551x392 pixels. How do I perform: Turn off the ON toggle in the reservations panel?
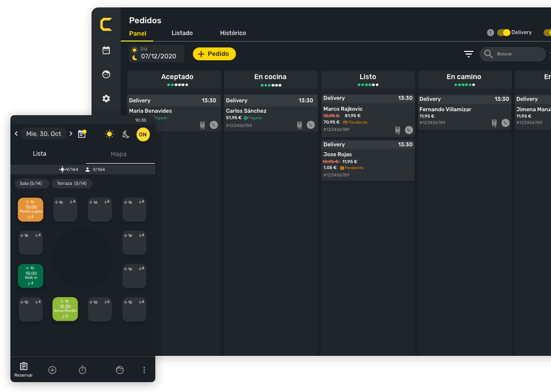pos(142,134)
